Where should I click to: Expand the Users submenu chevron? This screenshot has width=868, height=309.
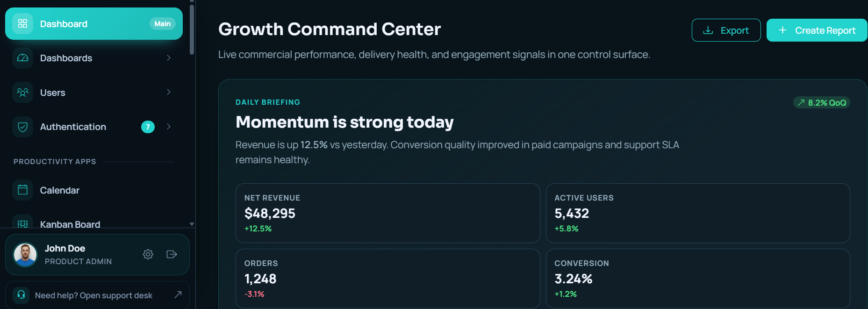[169, 92]
